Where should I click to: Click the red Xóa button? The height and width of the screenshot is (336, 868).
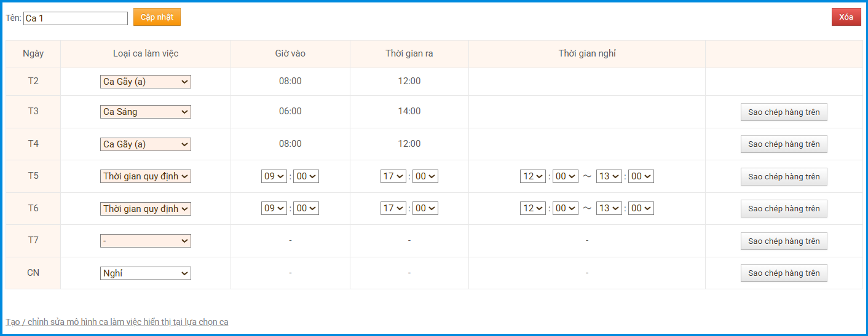pos(846,17)
